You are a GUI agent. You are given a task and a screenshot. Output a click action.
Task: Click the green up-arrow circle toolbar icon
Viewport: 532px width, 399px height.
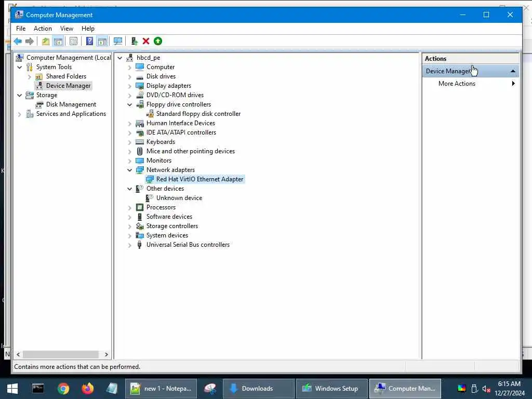158,42
